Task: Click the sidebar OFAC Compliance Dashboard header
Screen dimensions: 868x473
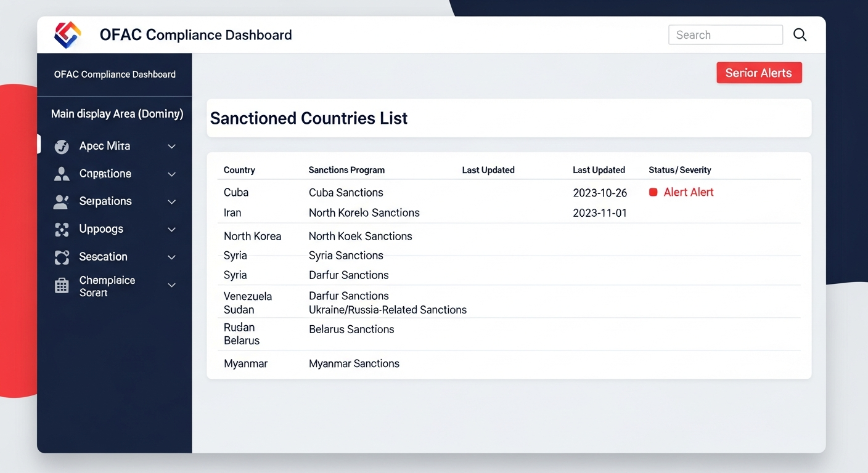Action: pos(114,74)
